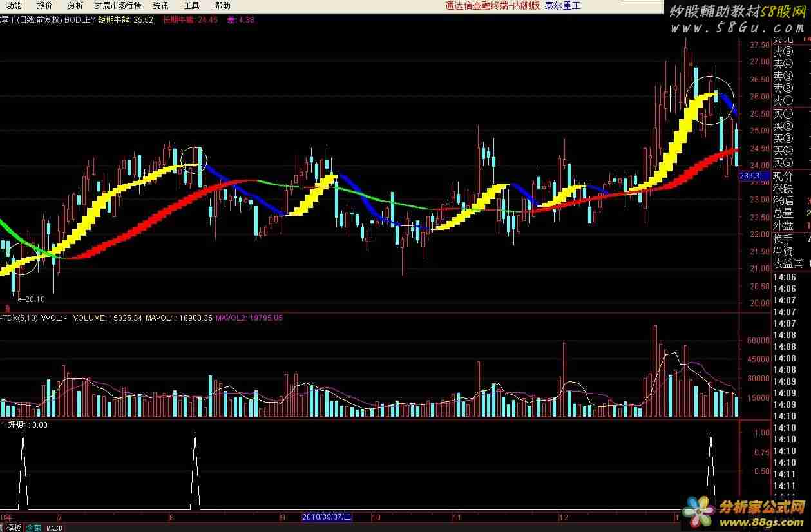The image size is (811, 532).
Task: Click the 涨跌 label in quote panel
Action: click(x=783, y=189)
